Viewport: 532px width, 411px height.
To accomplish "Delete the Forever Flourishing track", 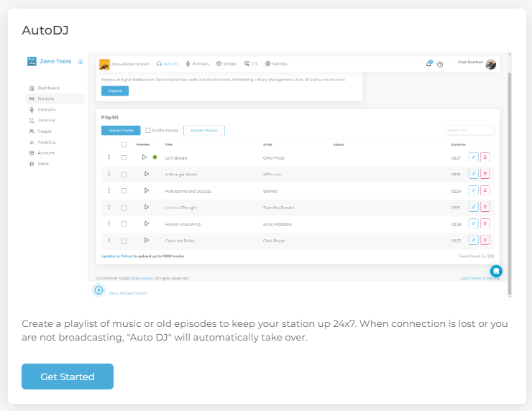I will click(485, 223).
